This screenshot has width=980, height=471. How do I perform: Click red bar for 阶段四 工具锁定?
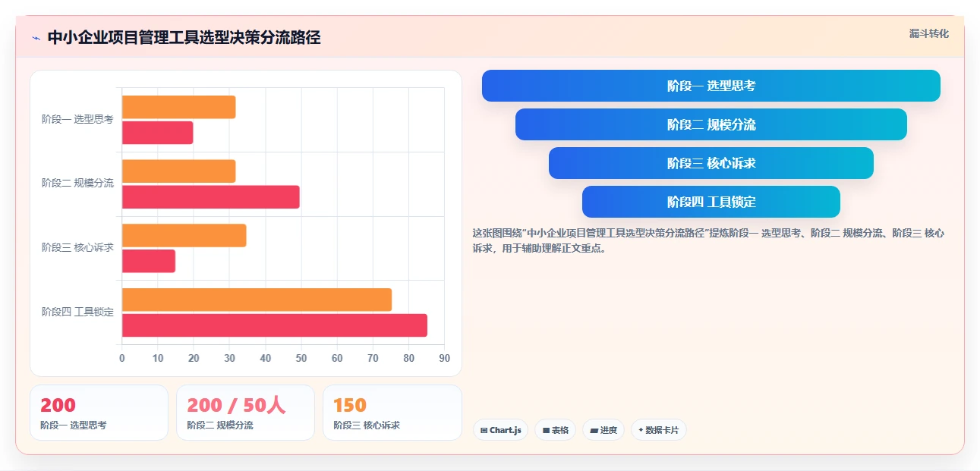[274, 325]
